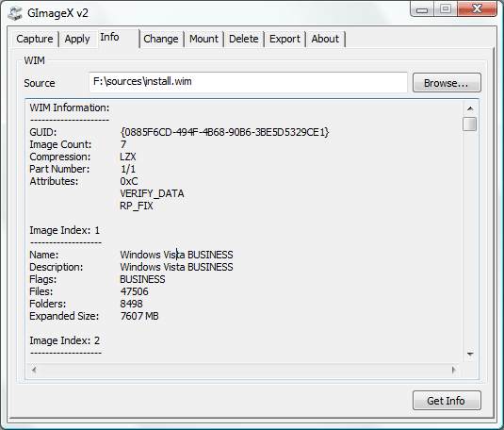Click the horizontal scrollbar track
This screenshot has width=504, height=430.
tap(244, 370)
